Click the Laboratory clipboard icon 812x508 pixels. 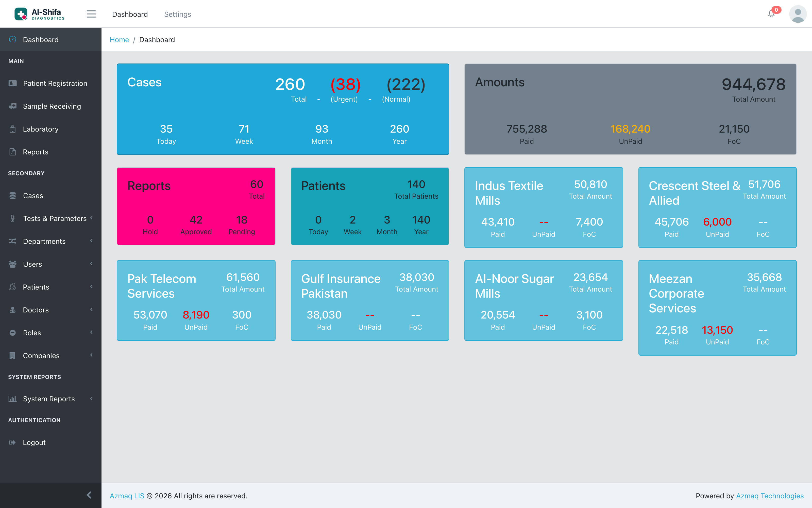(12, 129)
